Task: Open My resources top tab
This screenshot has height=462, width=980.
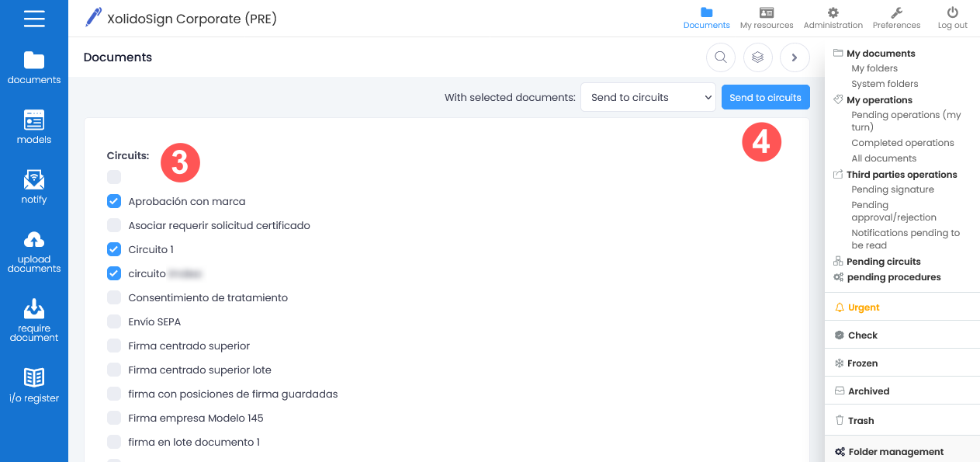Action: (767, 18)
